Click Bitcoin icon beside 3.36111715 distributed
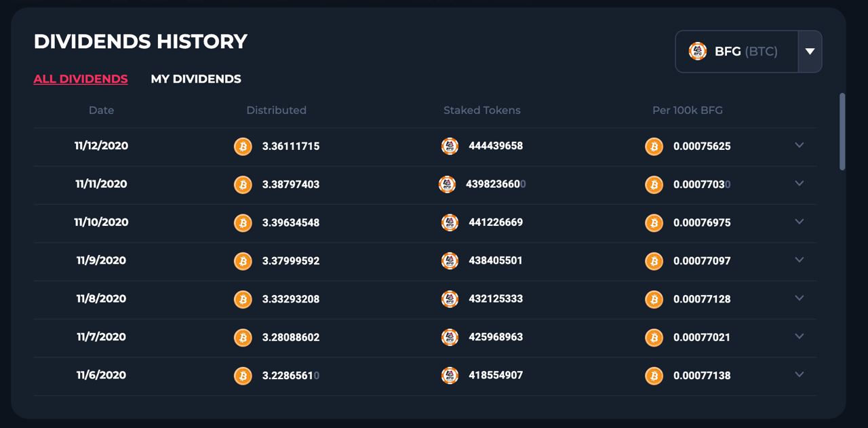 (243, 147)
